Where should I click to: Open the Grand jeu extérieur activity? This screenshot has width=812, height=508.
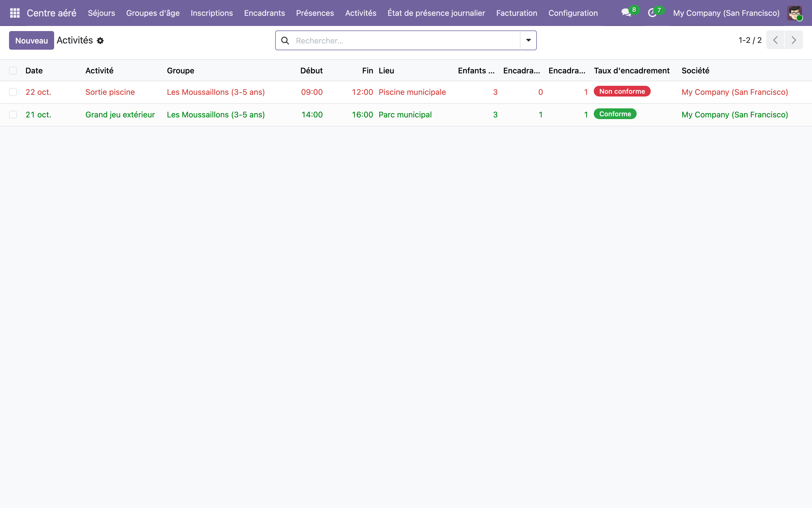(x=120, y=115)
